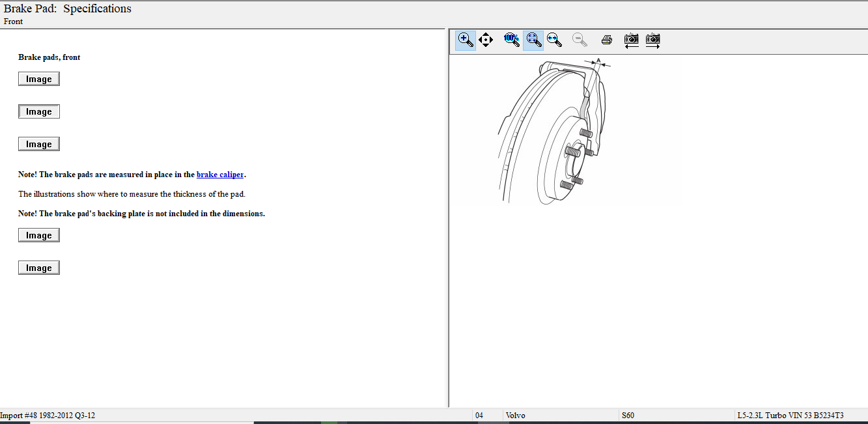Go to the next image (camera right arrow)
Image resolution: width=868 pixels, height=424 pixels.
coord(652,40)
